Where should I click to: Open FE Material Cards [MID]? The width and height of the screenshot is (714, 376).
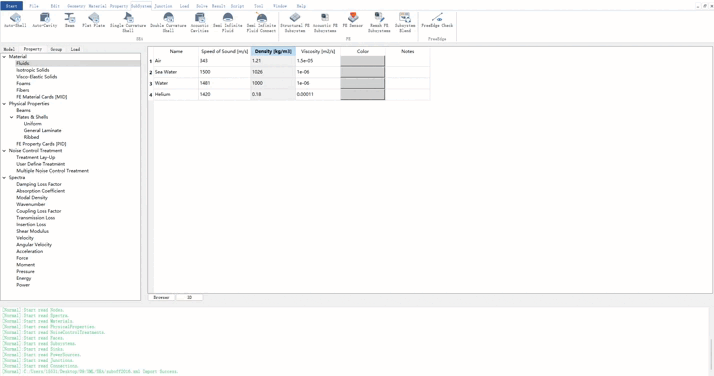(41, 97)
